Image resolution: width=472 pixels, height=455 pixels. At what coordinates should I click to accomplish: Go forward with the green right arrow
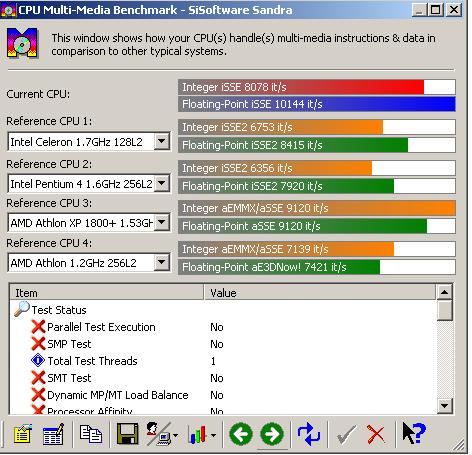(x=272, y=434)
